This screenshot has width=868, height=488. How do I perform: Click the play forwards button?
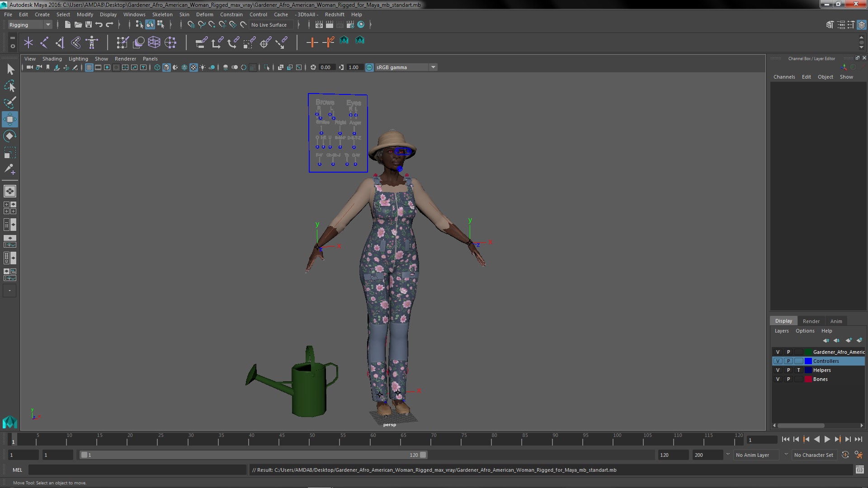point(827,439)
